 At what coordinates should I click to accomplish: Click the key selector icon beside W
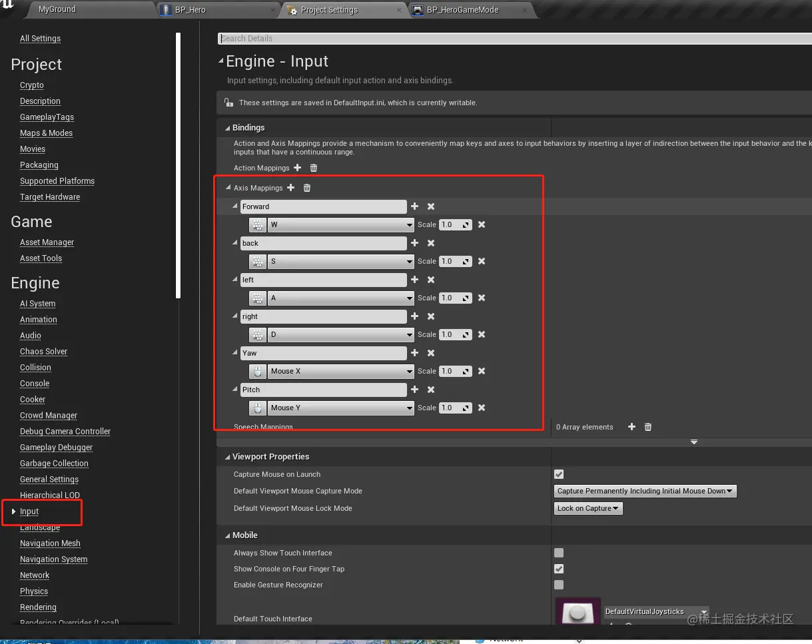click(257, 225)
